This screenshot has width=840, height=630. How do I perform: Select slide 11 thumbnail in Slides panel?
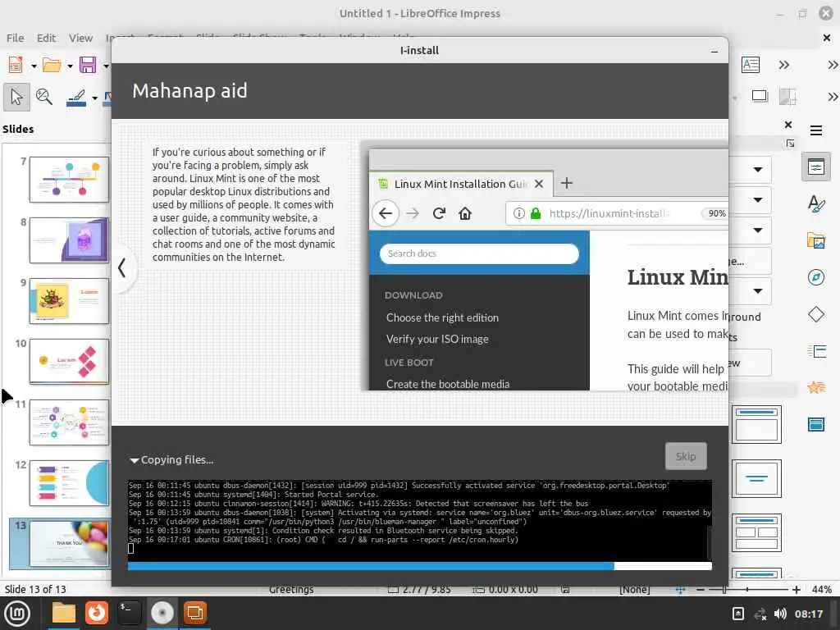pyautogui.click(x=69, y=422)
